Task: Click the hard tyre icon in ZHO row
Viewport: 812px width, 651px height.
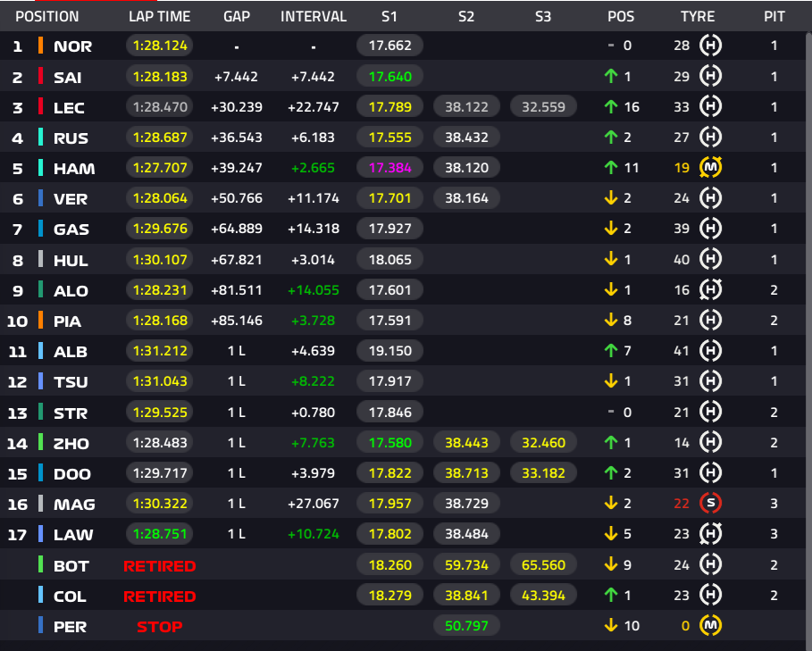Action: (x=710, y=442)
